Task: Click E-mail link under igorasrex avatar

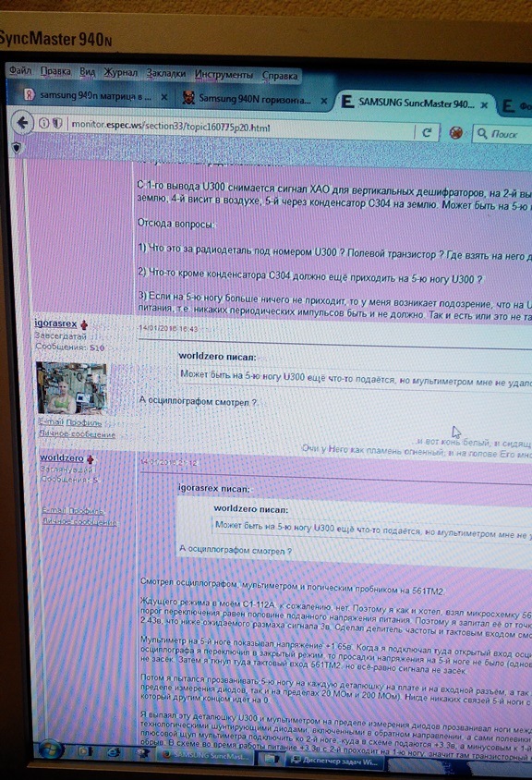Action: point(51,421)
